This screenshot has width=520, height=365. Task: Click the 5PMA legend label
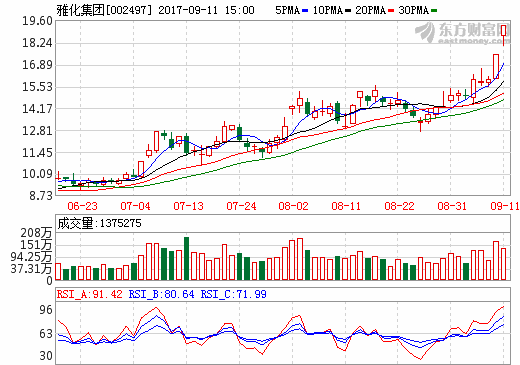287,10
